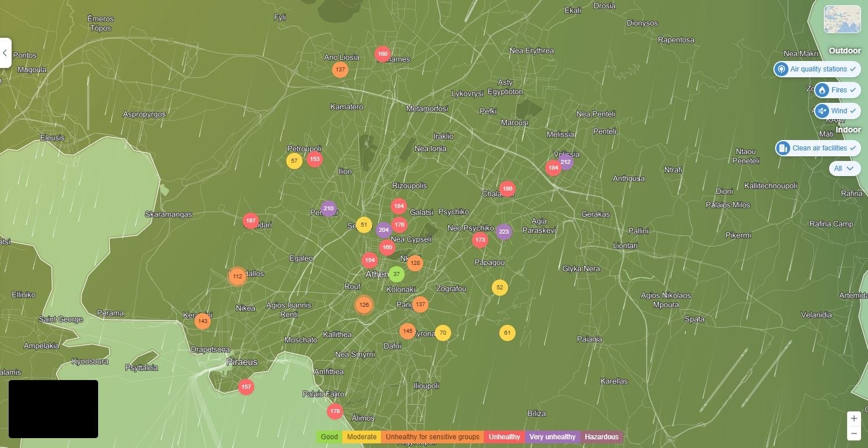Screen dimensions: 868x448
Task: Click the red 157 marker near Piraeus
Action: [x=246, y=387]
